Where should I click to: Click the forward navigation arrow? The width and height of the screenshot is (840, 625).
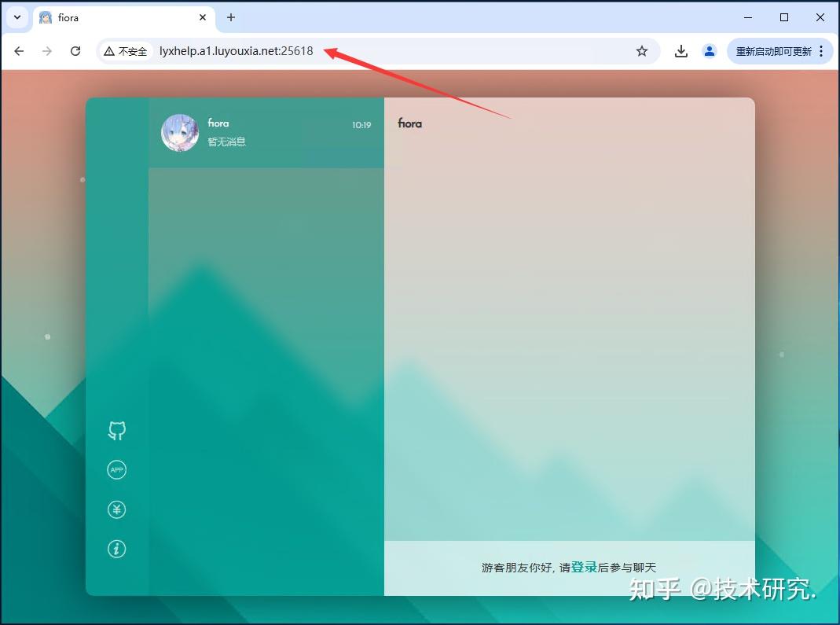pos(47,51)
